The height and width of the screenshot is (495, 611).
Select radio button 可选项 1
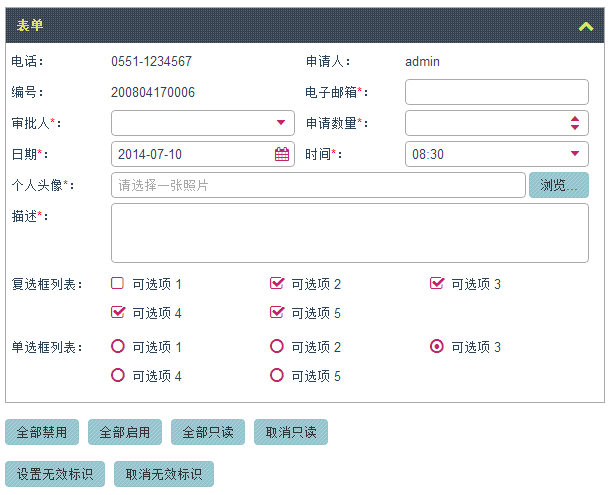(x=118, y=346)
